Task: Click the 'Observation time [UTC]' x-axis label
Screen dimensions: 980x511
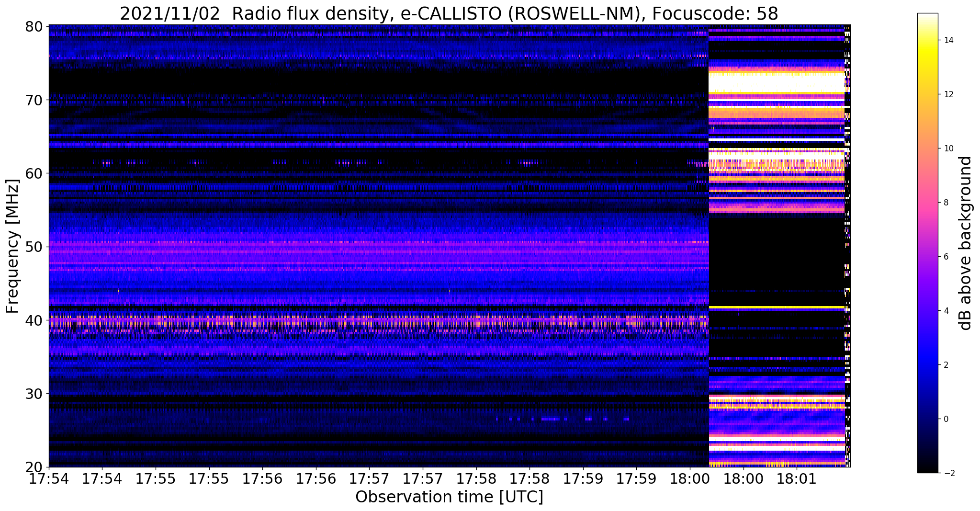Action: pos(449,497)
